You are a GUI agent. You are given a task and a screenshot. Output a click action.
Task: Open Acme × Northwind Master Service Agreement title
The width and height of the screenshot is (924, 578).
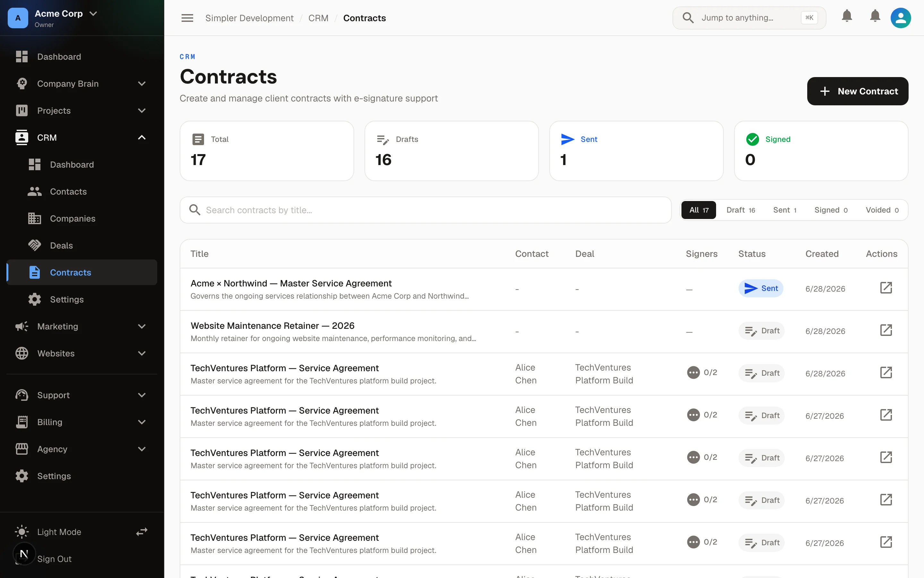click(x=291, y=283)
